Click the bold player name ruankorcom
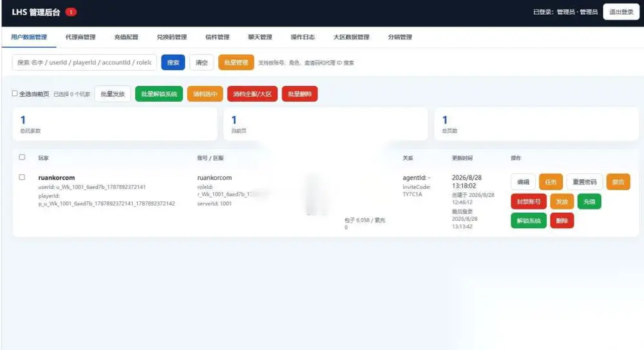 pyautogui.click(x=57, y=178)
